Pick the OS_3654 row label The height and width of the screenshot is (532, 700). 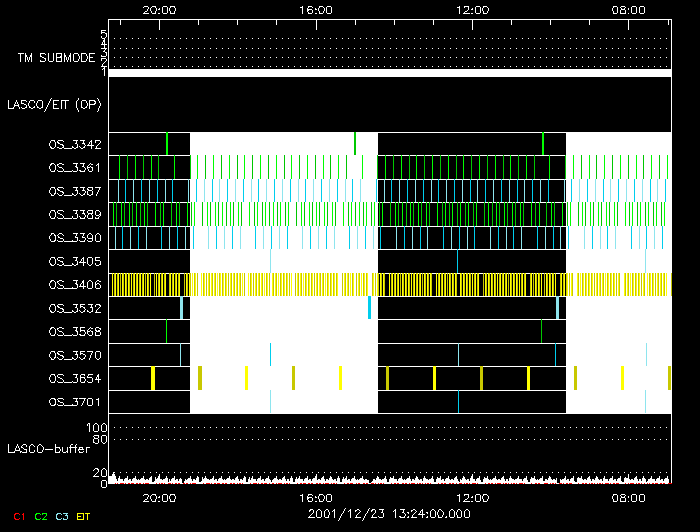coord(74,379)
